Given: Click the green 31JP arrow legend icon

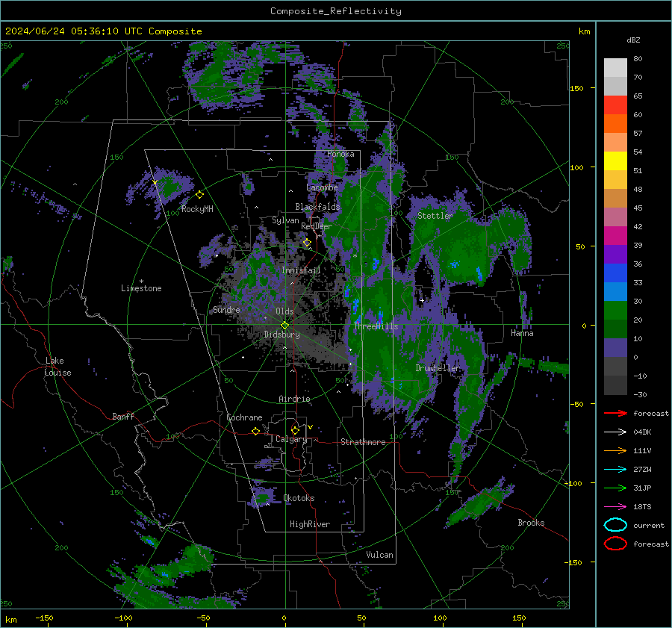Looking at the screenshot, I should tap(615, 488).
